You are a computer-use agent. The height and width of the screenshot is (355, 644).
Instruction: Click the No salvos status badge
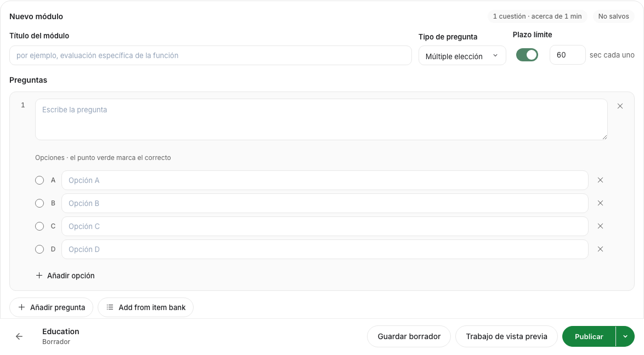pos(614,16)
